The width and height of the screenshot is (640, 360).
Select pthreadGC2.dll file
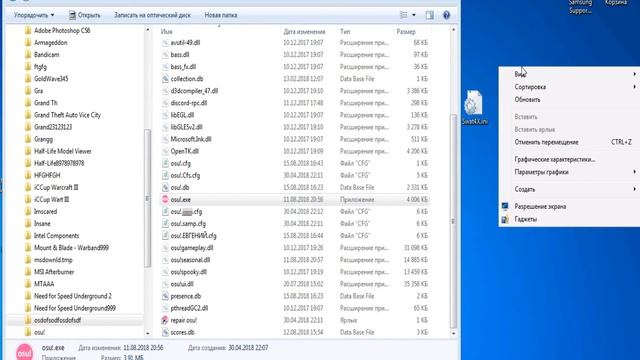coord(189,308)
